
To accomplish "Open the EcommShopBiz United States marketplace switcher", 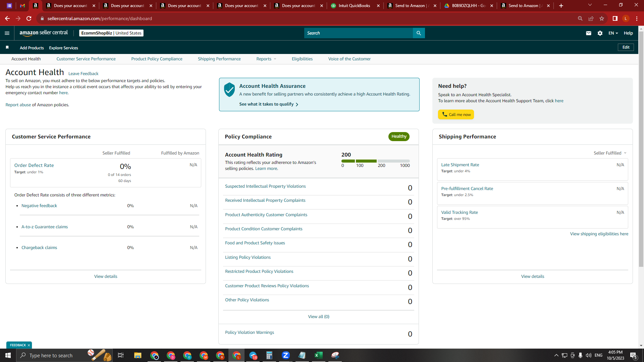I will click(111, 33).
